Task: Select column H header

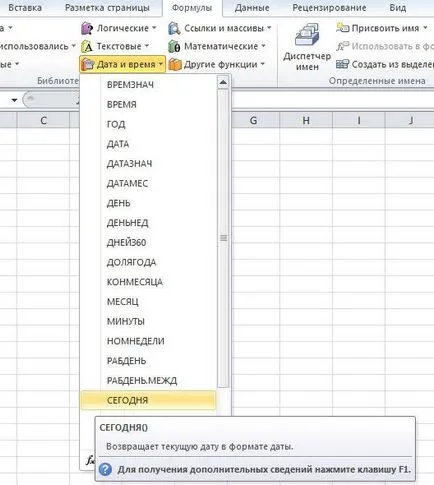Action: click(x=306, y=120)
